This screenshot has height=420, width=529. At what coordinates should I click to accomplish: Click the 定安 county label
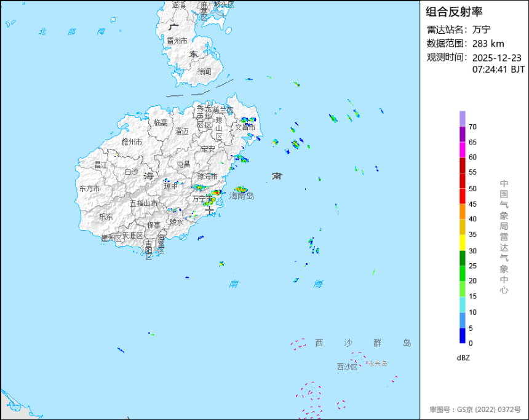tap(208, 149)
